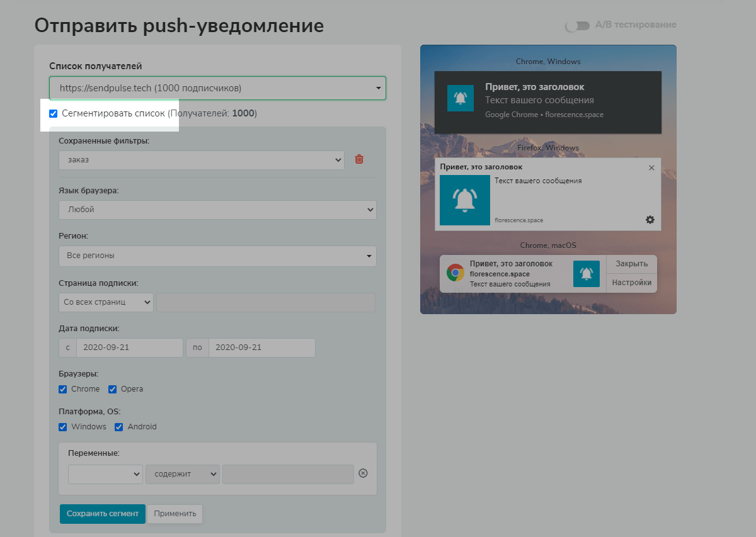
Task: Click the Применить button
Action: (175, 514)
